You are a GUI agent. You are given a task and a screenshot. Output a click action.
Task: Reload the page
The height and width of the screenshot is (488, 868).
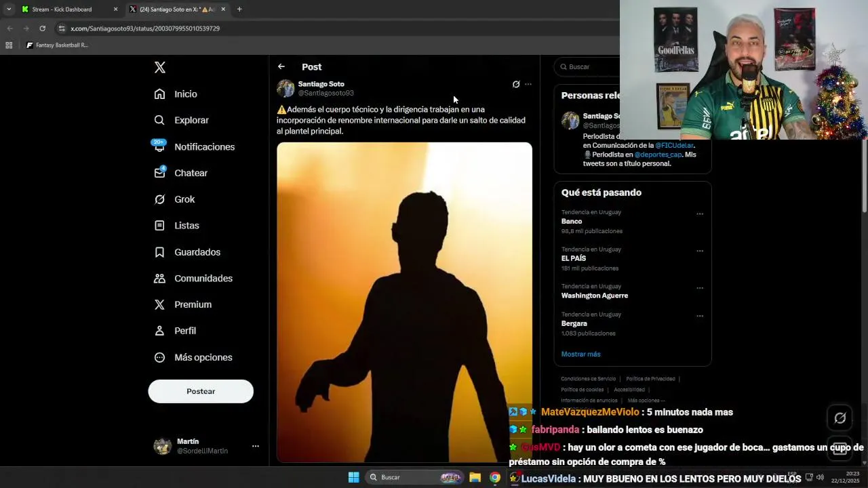pos(42,28)
